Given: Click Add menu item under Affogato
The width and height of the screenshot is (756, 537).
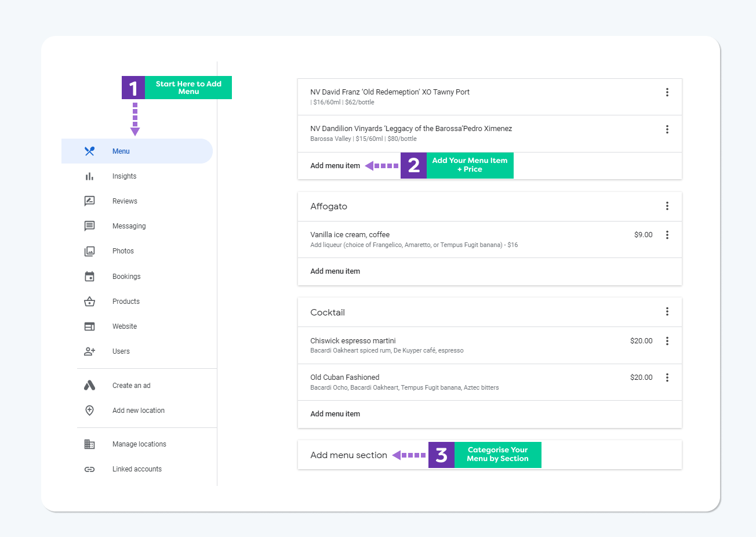Looking at the screenshot, I should [335, 271].
